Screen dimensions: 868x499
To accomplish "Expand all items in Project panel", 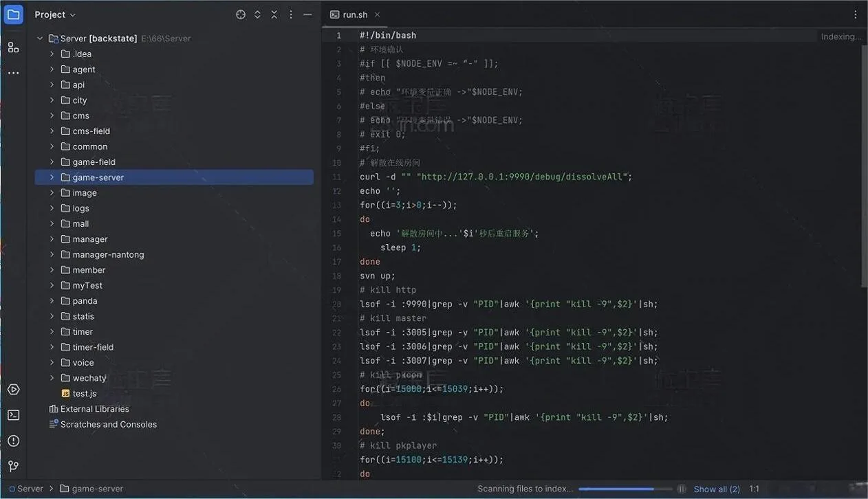I will coord(257,14).
